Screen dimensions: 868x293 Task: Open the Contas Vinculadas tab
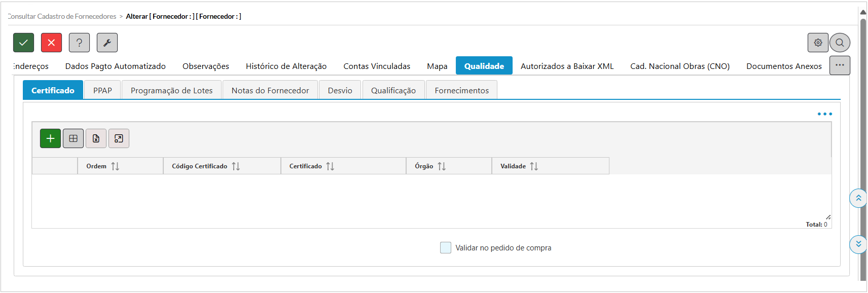377,66
